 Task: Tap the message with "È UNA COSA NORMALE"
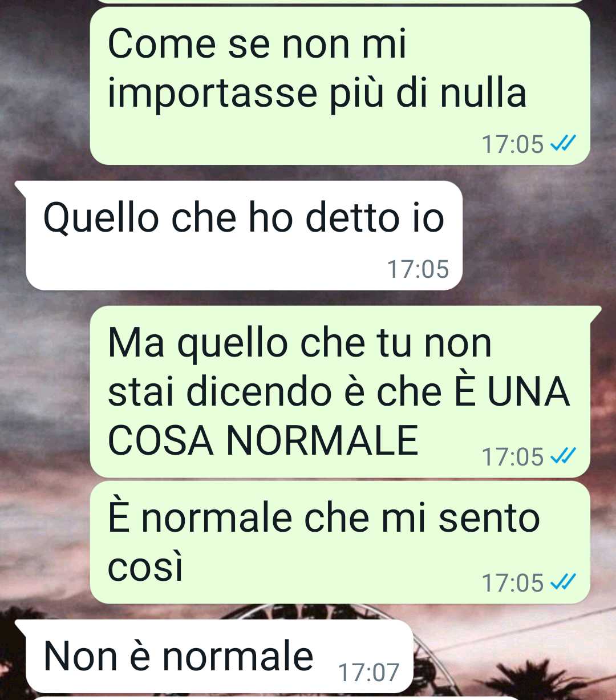(340, 391)
